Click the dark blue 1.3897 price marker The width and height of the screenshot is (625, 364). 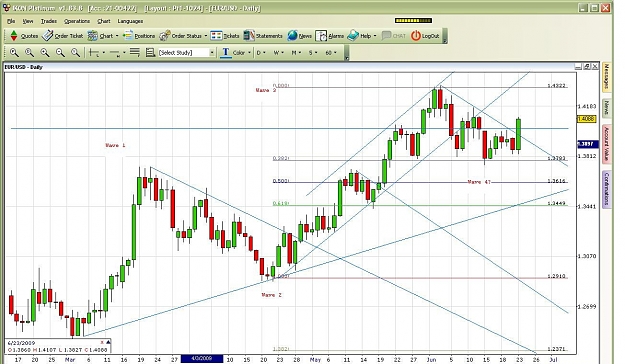coord(587,144)
